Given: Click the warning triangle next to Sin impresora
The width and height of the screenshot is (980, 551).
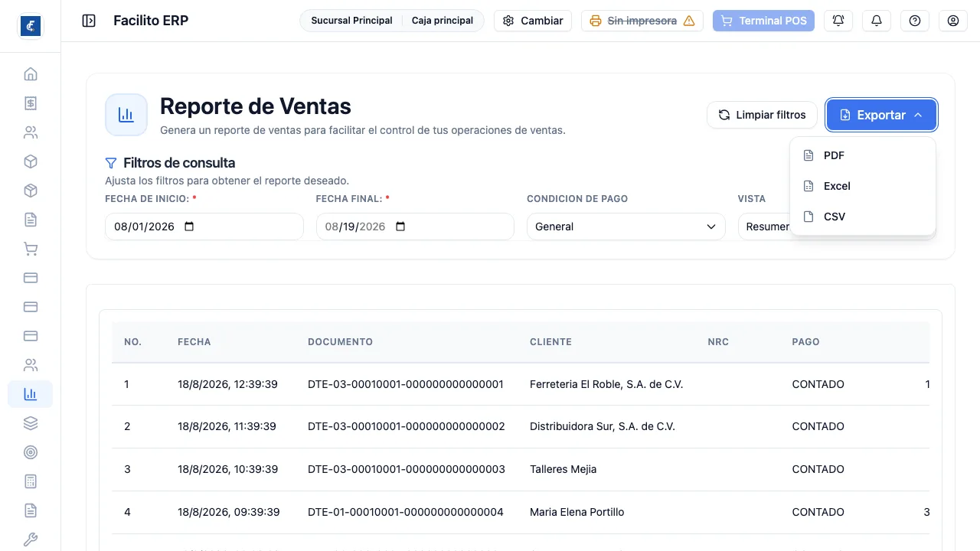Looking at the screenshot, I should tap(689, 21).
